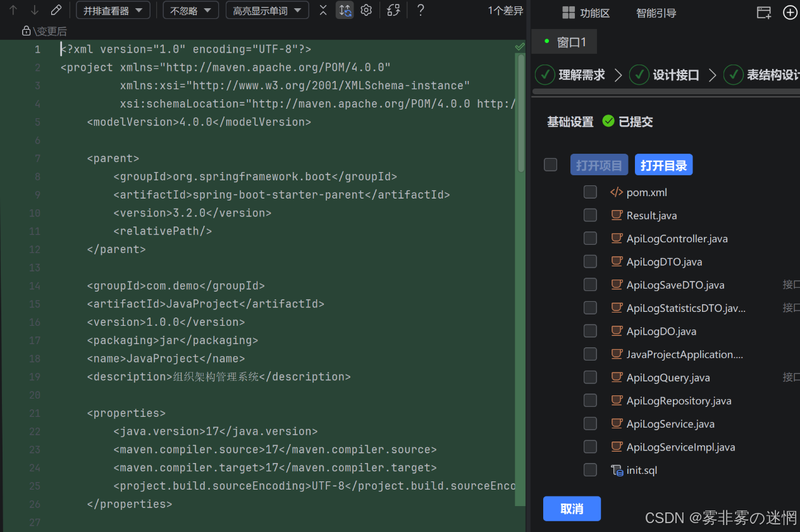Toggle synchronized scrolling icon in diff toolbar

[x=345, y=10]
